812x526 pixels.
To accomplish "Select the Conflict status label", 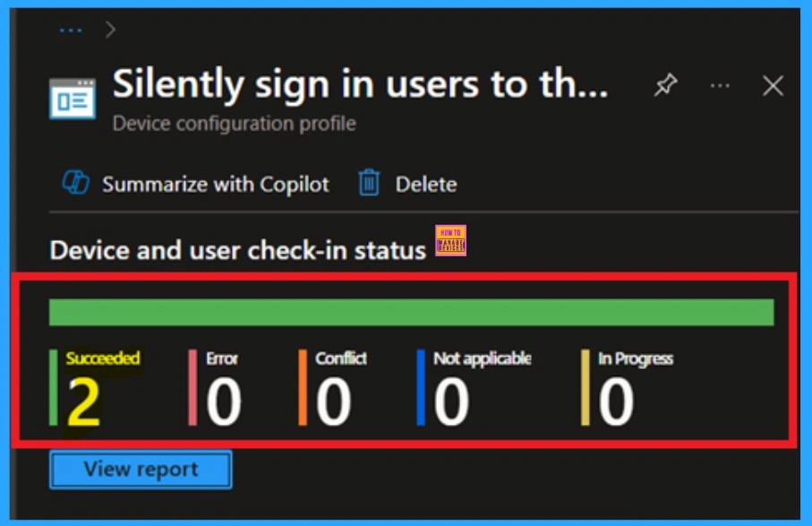I will 341,358.
